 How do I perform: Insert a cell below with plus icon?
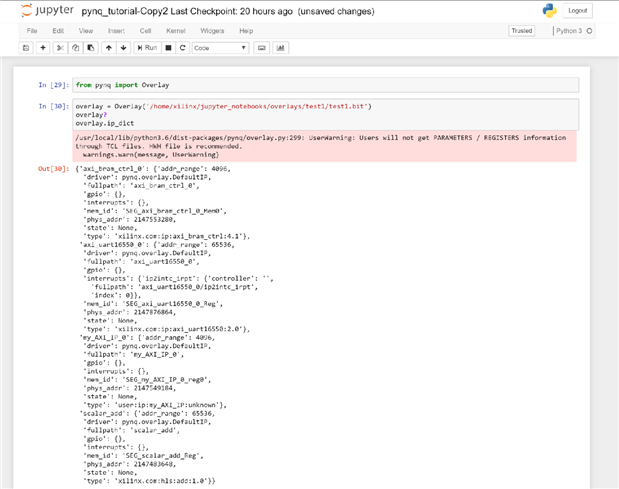[x=43, y=48]
